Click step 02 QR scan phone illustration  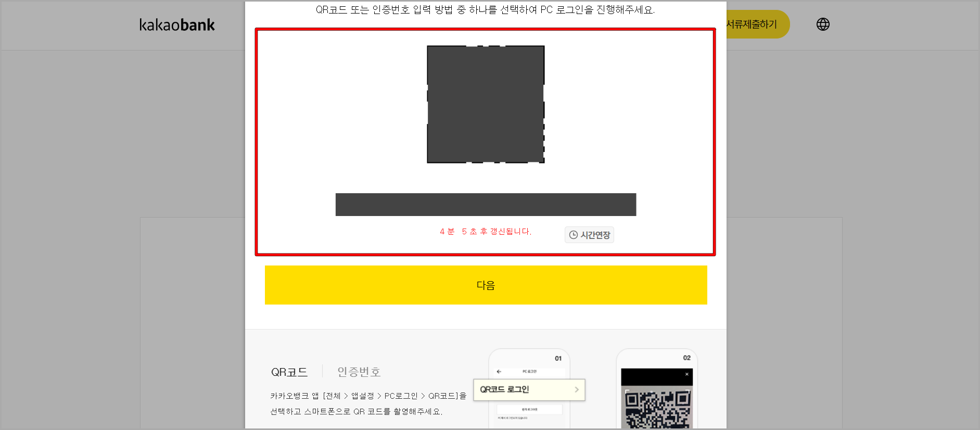[657, 389]
